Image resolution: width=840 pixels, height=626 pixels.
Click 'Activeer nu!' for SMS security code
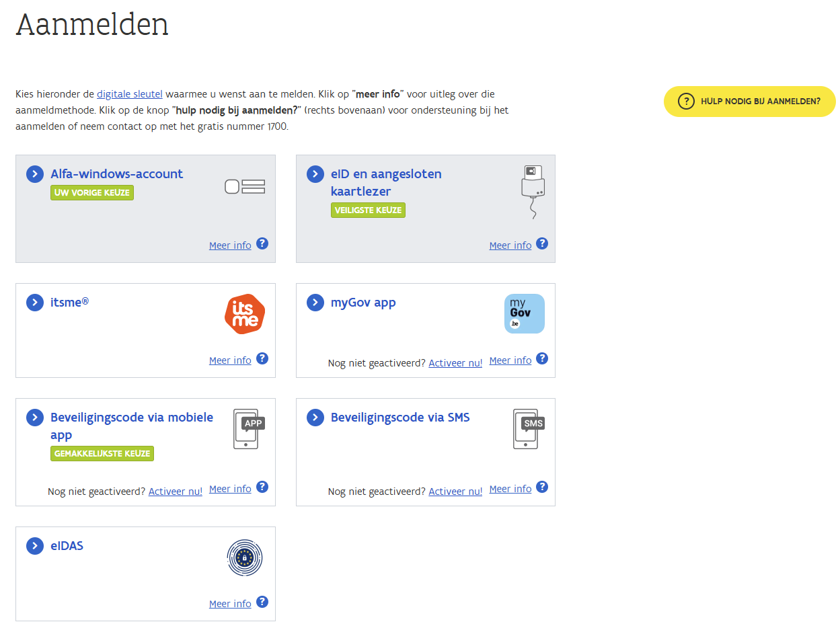455,492
